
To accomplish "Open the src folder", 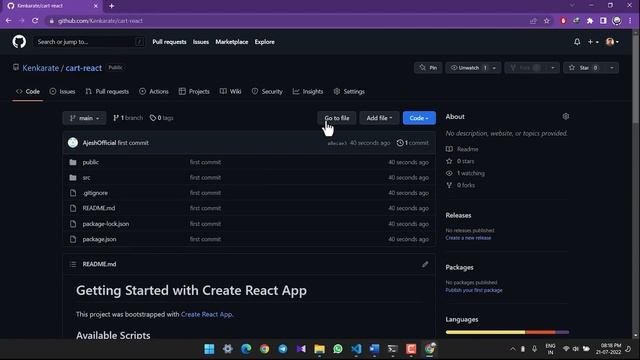I will 87,178.
